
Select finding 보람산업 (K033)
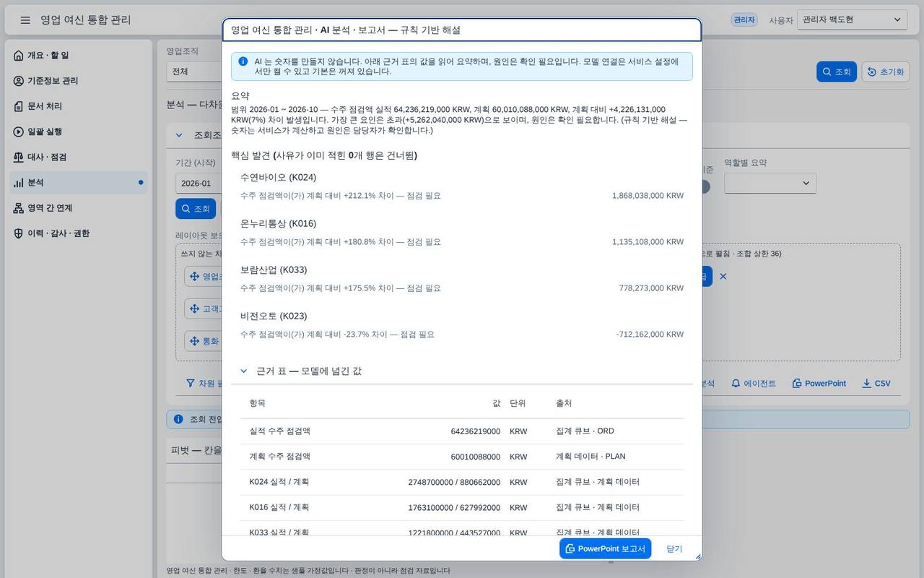point(462,279)
